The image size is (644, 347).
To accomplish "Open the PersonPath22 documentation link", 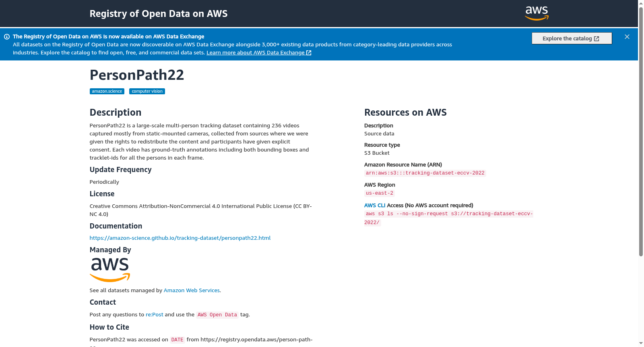I will point(180,238).
